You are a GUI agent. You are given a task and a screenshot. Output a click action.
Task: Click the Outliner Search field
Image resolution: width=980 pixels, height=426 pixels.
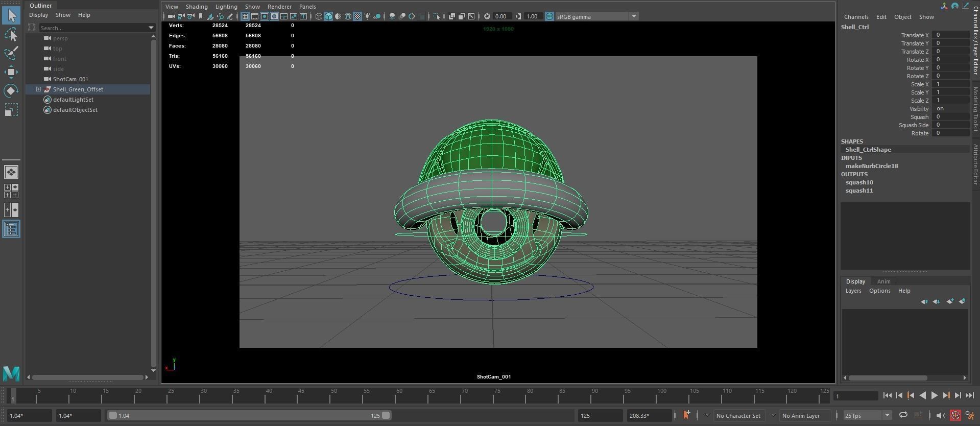point(93,28)
